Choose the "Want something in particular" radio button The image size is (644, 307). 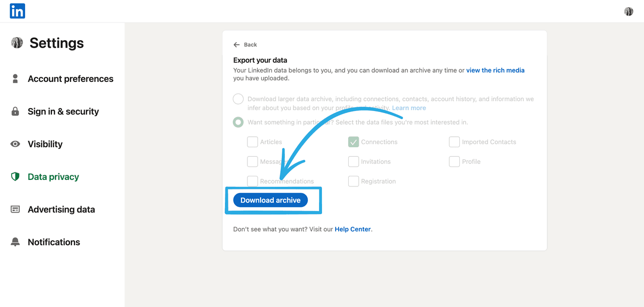[x=238, y=122]
